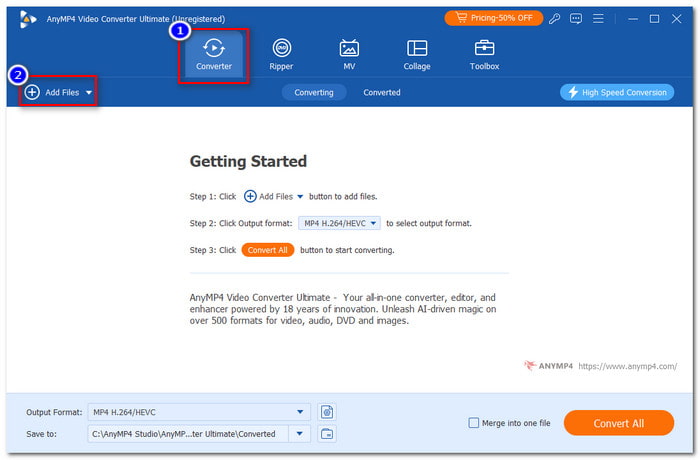Viewport: 700px width, 460px height.
Task: Expand the Save to path dropdown arrow
Action: click(300, 434)
